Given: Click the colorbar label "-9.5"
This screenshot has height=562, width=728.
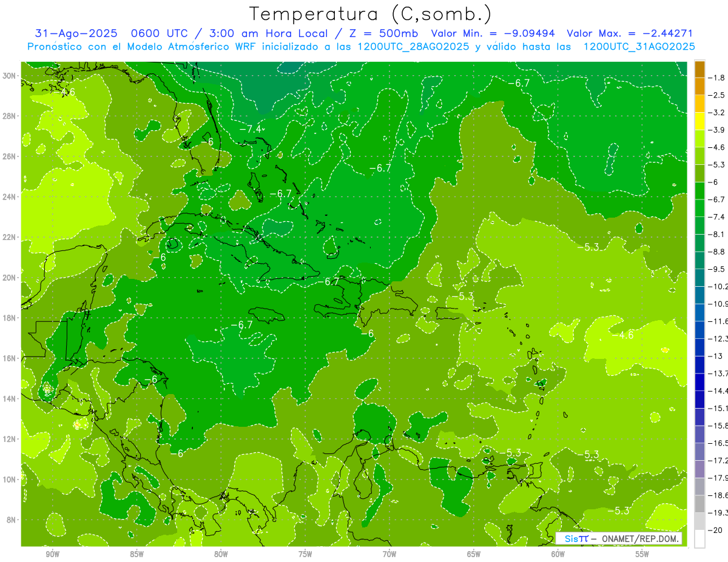Looking at the screenshot, I should click(x=716, y=269).
